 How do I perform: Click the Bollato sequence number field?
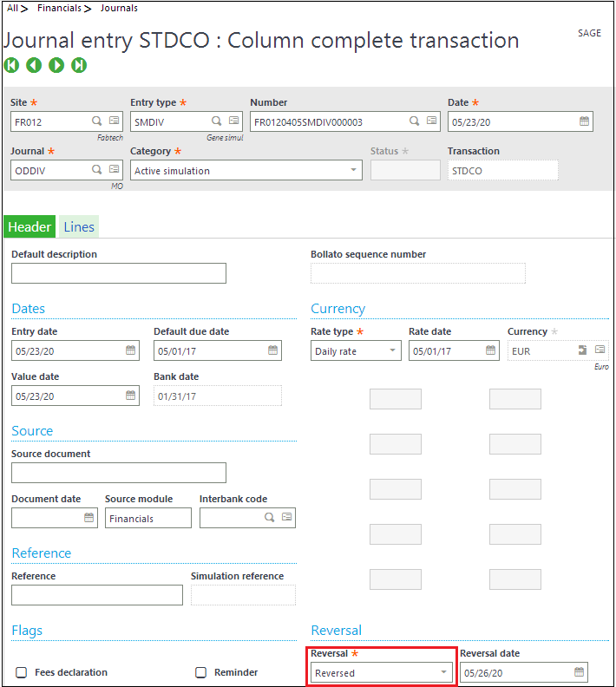[418, 273]
